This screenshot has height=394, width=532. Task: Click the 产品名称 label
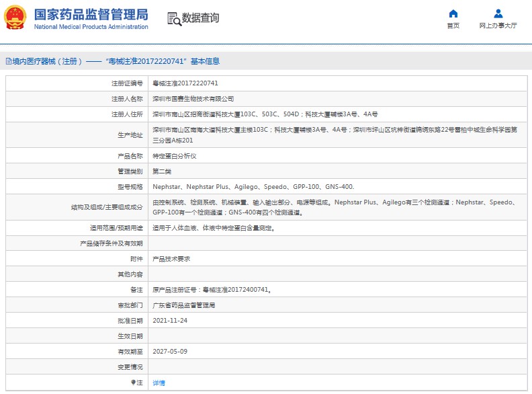(x=130, y=156)
